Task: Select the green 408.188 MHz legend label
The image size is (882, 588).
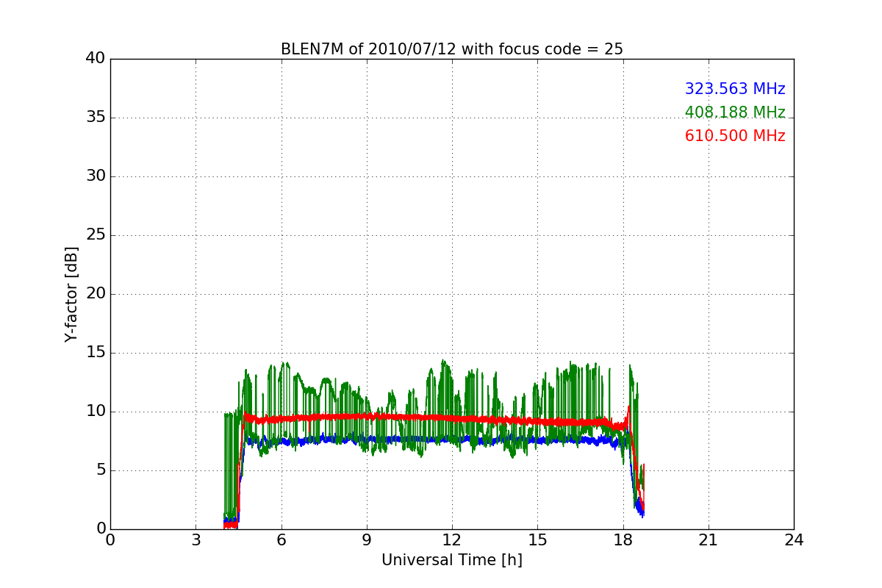Action: [734, 112]
